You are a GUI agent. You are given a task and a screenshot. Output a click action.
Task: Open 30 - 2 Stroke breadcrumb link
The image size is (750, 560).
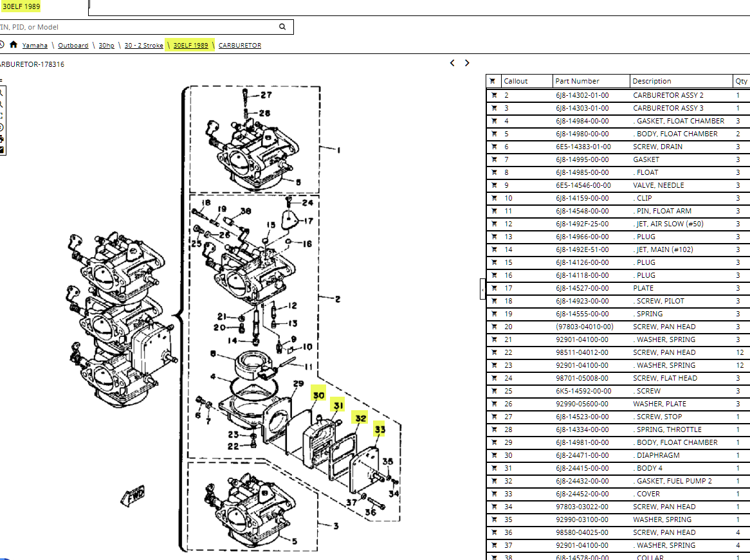tap(144, 46)
